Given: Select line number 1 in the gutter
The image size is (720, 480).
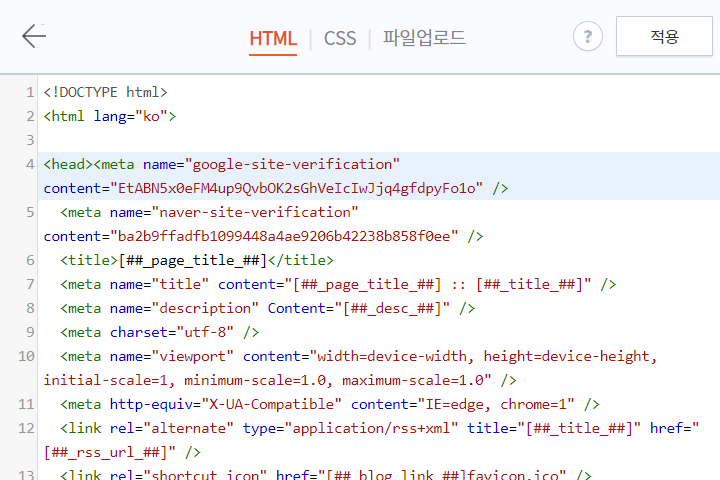Looking at the screenshot, I should [x=30, y=92].
